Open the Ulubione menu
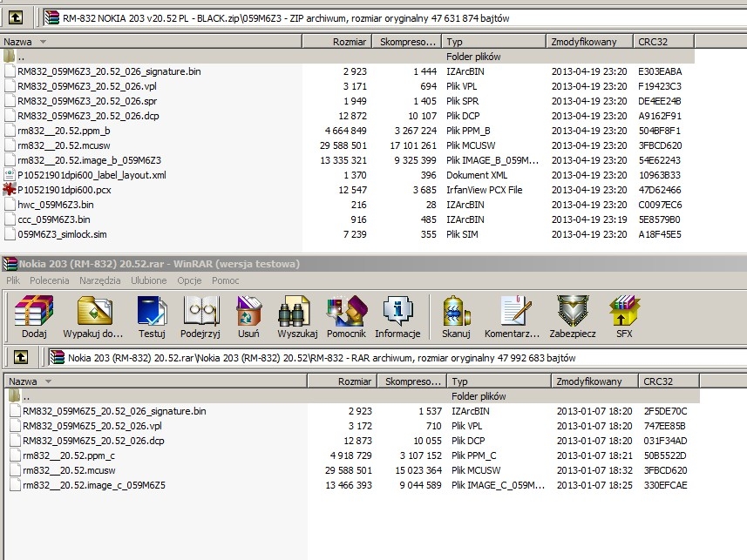747x560 pixels. click(149, 280)
